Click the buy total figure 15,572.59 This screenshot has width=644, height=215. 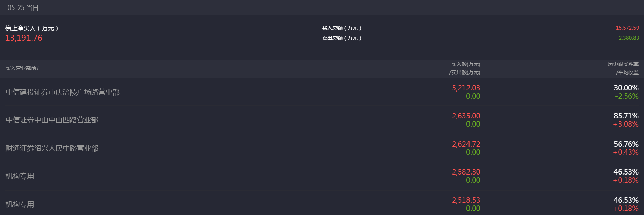click(x=627, y=28)
